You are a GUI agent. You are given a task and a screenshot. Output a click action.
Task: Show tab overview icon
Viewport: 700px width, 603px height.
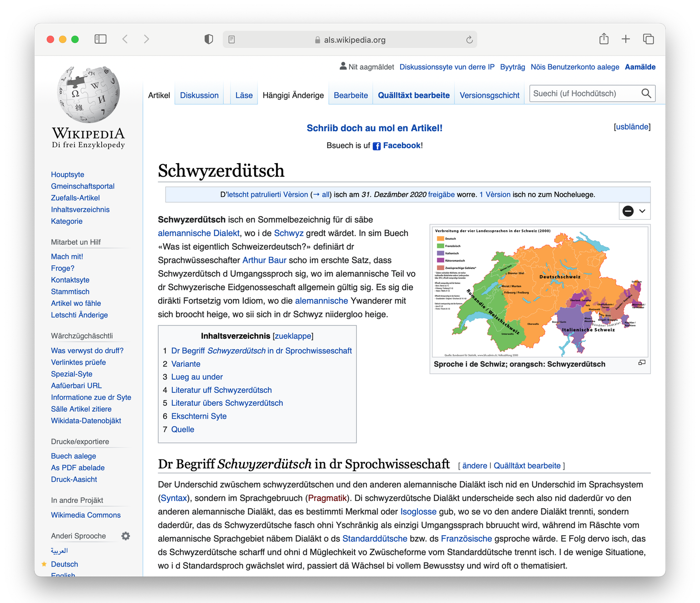648,39
